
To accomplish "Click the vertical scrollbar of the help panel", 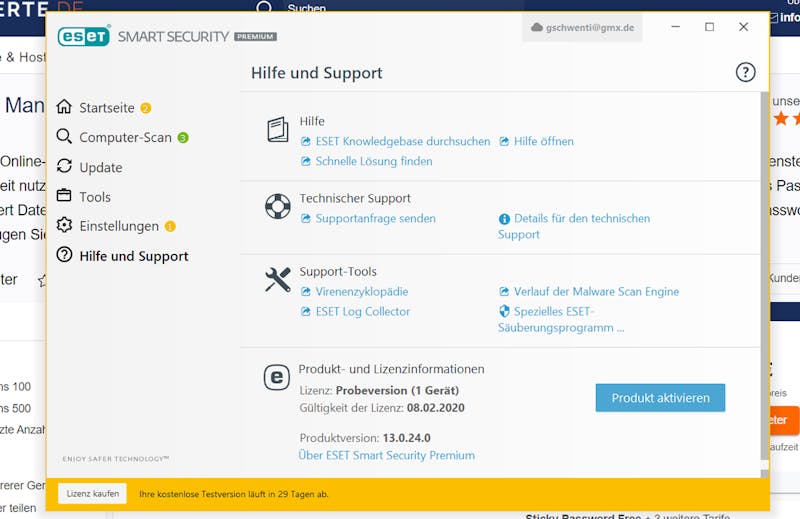I will point(764,276).
